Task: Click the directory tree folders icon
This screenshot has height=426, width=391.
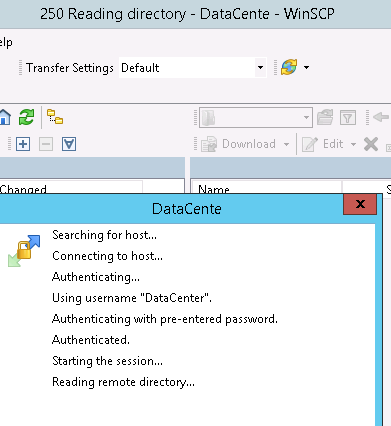Action: click(55, 117)
